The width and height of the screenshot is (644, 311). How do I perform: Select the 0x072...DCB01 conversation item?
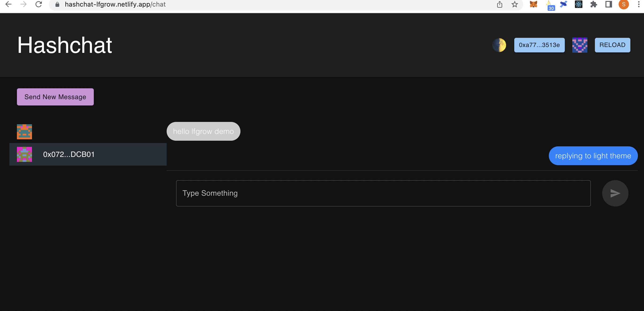click(x=88, y=154)
